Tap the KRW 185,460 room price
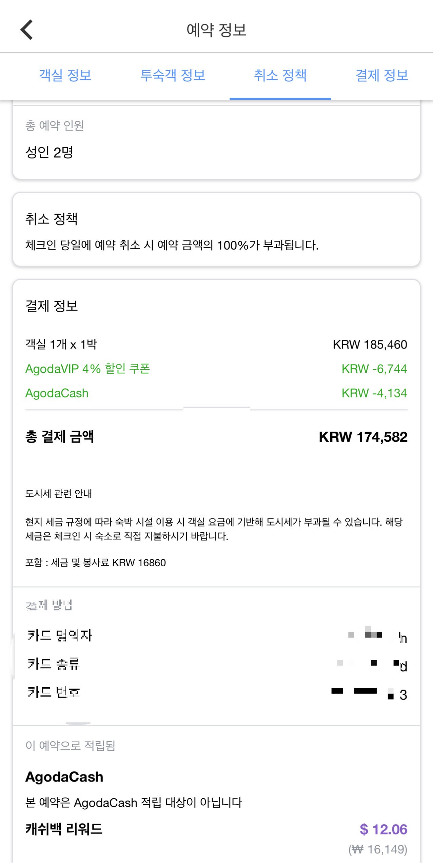The image size is (433, 868). [370, 344]
